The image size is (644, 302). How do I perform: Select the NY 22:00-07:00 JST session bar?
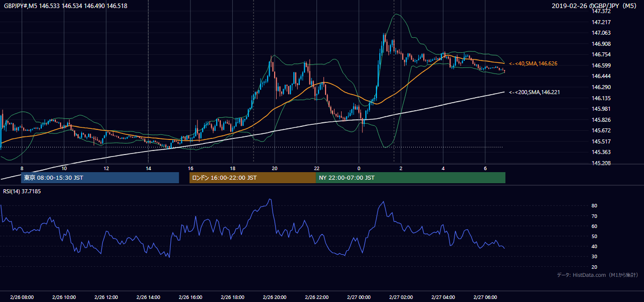click(x=411, y=178)
